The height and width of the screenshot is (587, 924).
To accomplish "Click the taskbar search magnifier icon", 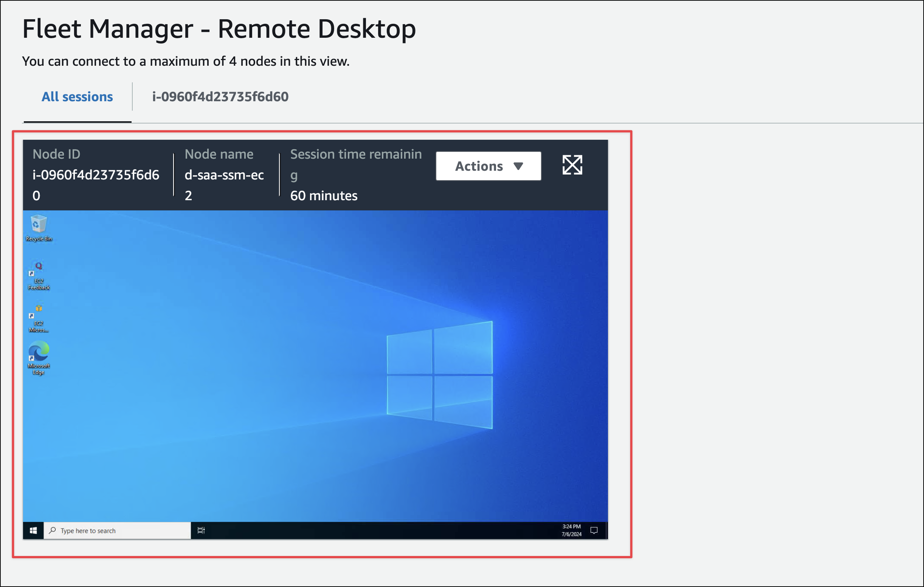I will 53,530.
